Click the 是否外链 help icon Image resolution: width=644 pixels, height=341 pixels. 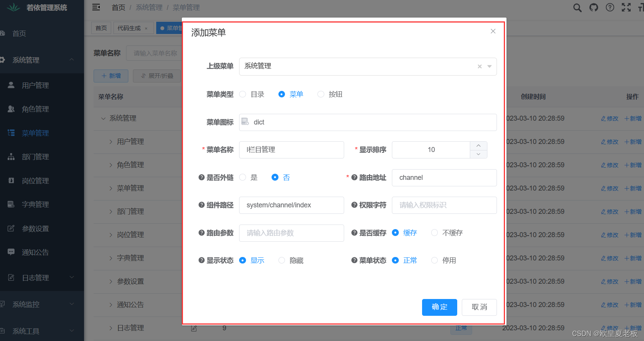pyautogui.click(x=202, y=177)
